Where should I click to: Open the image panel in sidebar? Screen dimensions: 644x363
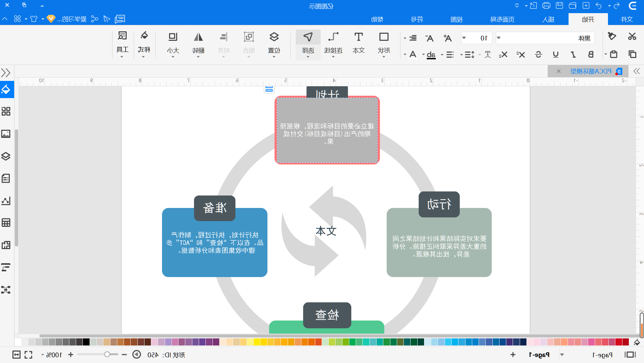point(6,134)
